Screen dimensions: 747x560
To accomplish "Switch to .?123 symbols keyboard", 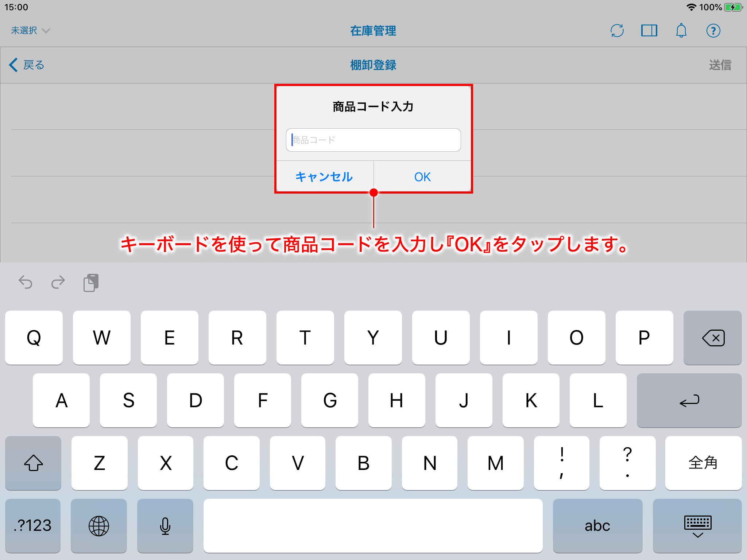I will pyautogui.click(x=33, y=526).
